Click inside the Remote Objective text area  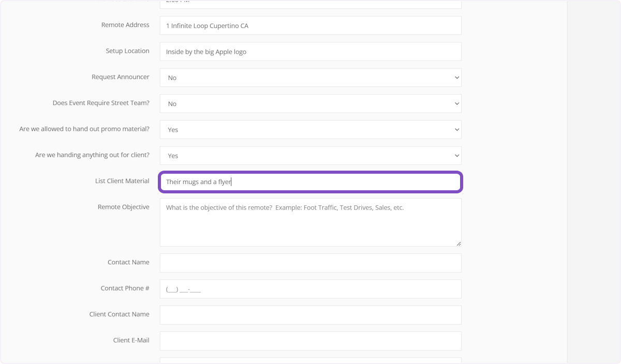click(310, 222)
